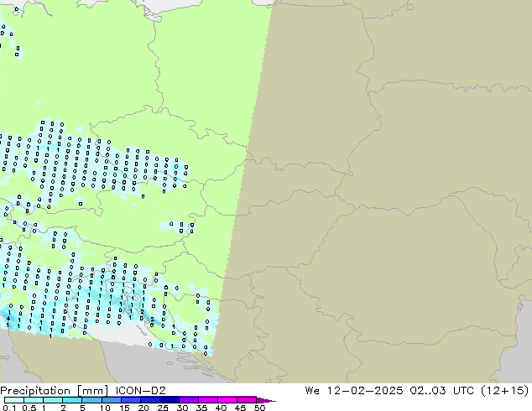Click the 20–25 mm legend color swatch
This screenshot has height=411, width=532.
[149, 400]
